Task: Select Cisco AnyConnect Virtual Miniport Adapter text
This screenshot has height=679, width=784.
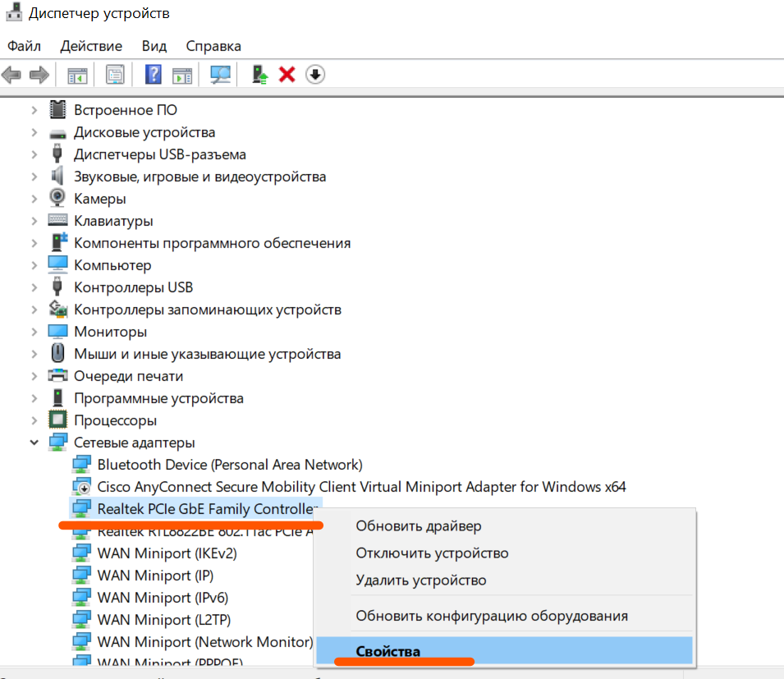Action: tap(361, 487)
